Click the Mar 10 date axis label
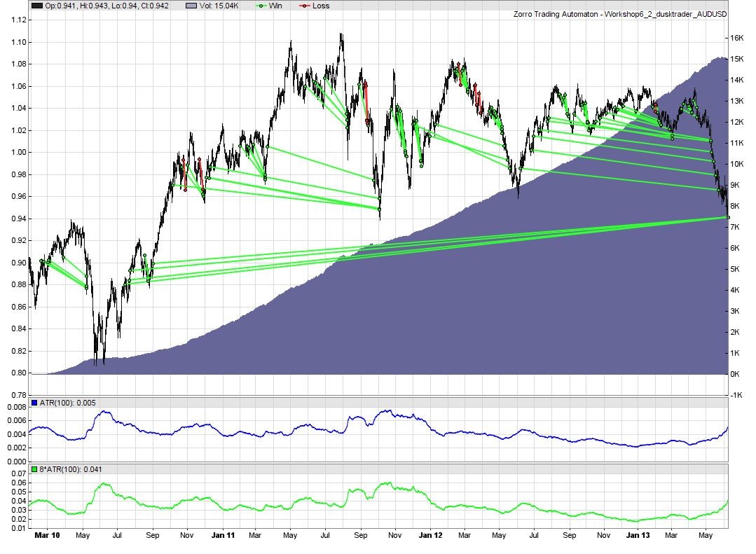The width and height of the screenshot is (756, 554). (47, 536)
